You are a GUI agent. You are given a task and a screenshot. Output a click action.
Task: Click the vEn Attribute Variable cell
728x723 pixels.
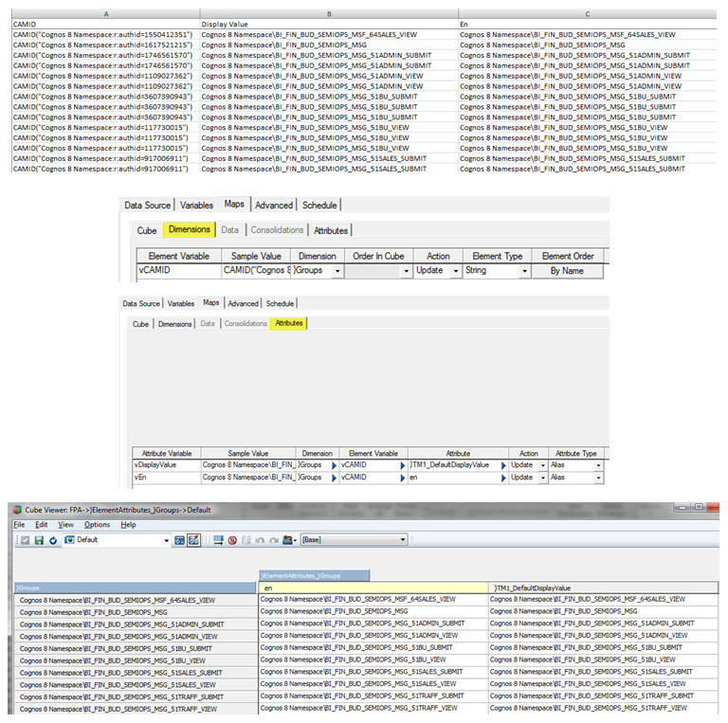pyautogui.click(x=167, y=478)
